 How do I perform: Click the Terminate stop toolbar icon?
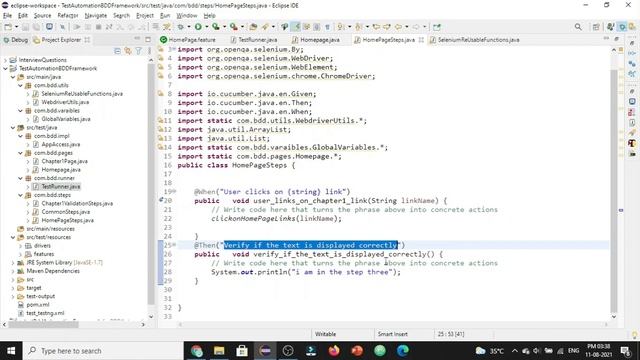98,27
